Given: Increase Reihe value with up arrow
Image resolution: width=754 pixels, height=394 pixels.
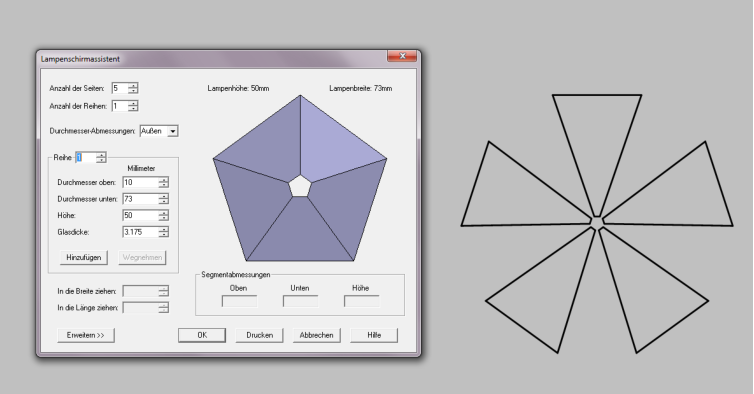Looking at the screenshot, I should pyautogui.click(x=101, y=154).
